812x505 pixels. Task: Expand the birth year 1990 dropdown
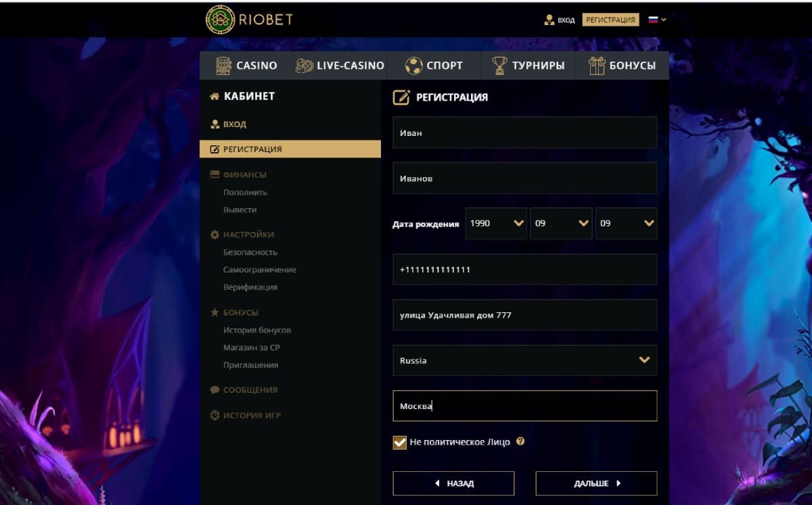click(496, 223)
